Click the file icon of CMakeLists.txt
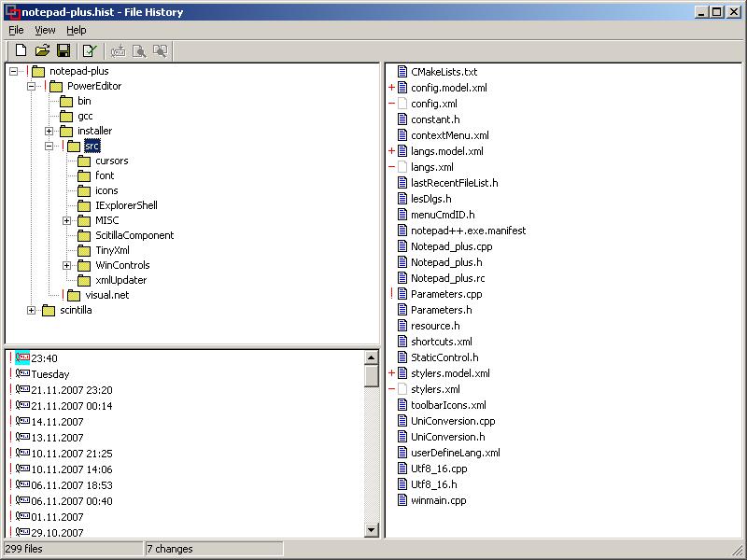 point(402,72)
